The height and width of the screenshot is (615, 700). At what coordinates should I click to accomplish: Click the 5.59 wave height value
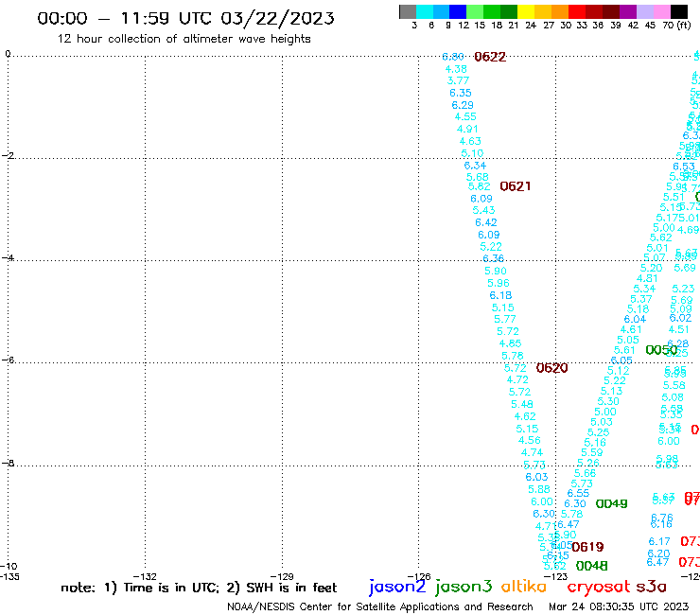click(592, 452)
